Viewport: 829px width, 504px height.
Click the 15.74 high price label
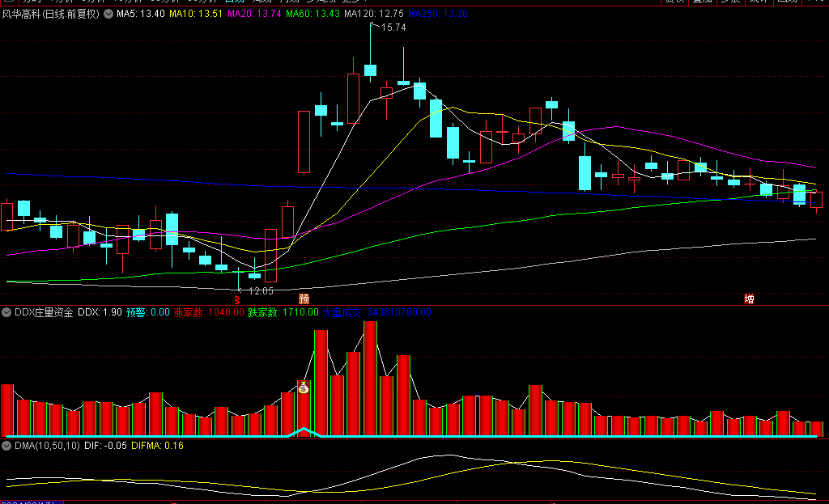(x=393, y=28)
